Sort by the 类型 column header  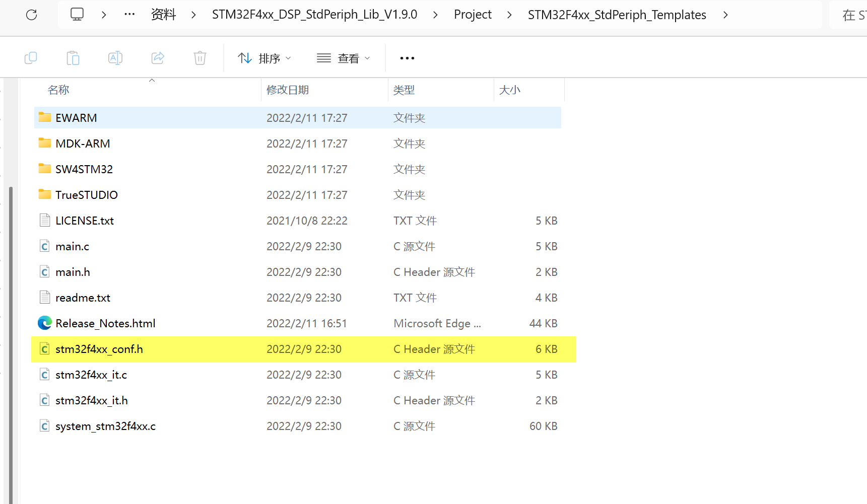coord(404,90)
